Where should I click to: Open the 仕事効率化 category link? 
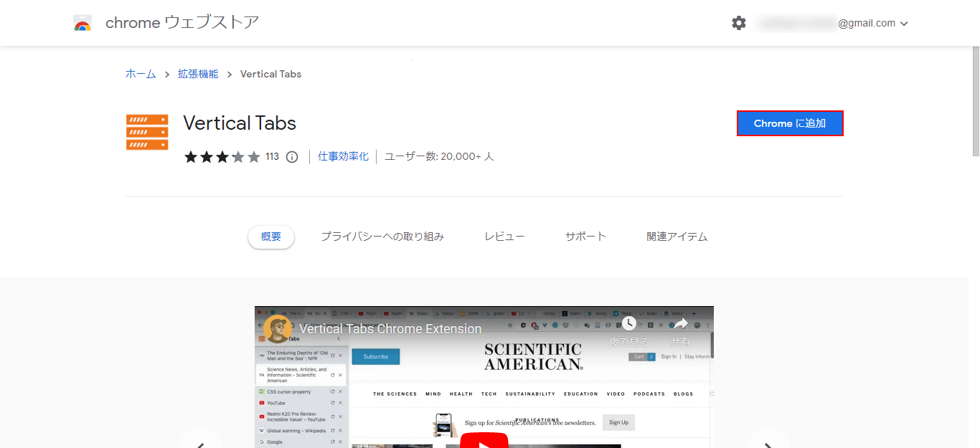343,156
